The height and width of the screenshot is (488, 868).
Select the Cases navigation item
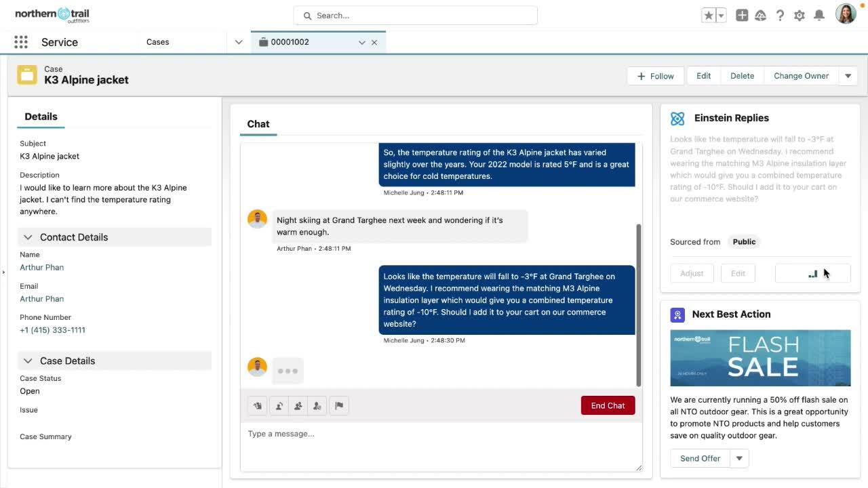[x=157, y=42]
